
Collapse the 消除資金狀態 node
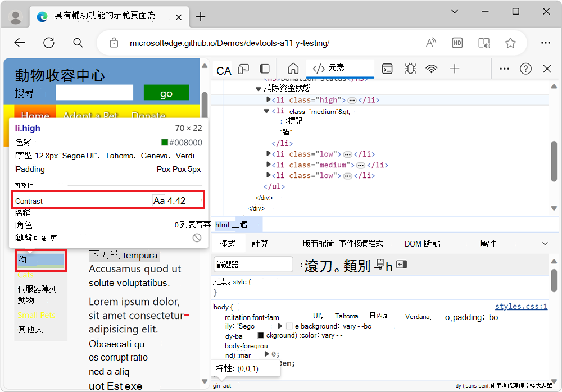click(258, 89)
